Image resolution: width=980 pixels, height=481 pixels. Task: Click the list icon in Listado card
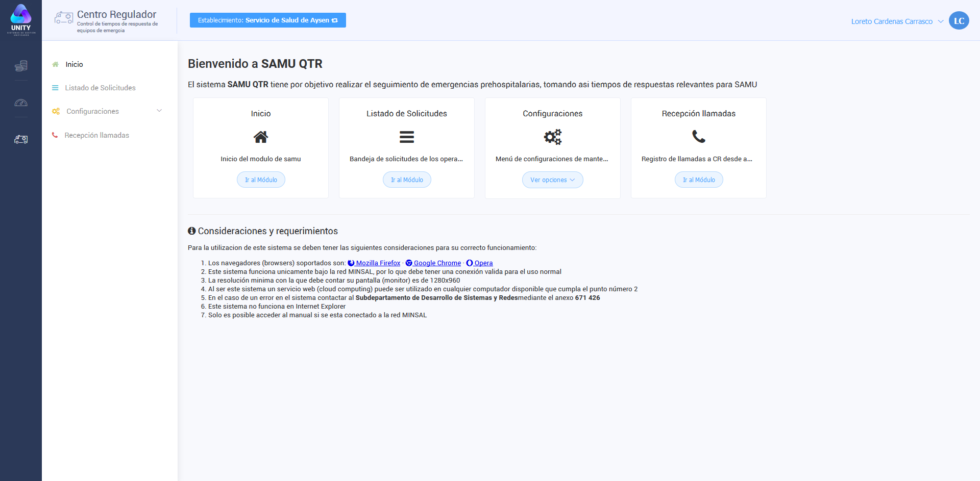(406, 137)
